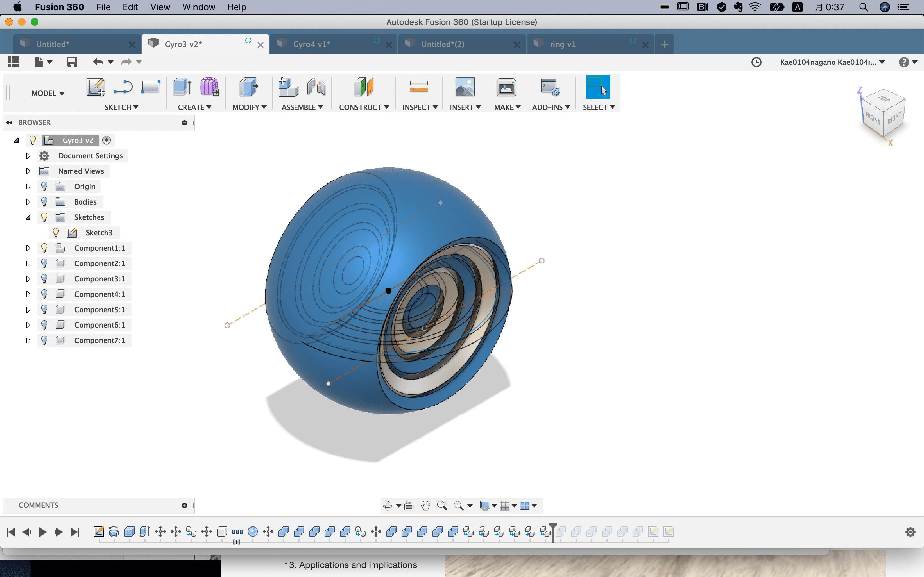This screenshot has width=924, height=577.
Task: Click the Offset Plane construct icon
Action: click(x=364, y=87)
